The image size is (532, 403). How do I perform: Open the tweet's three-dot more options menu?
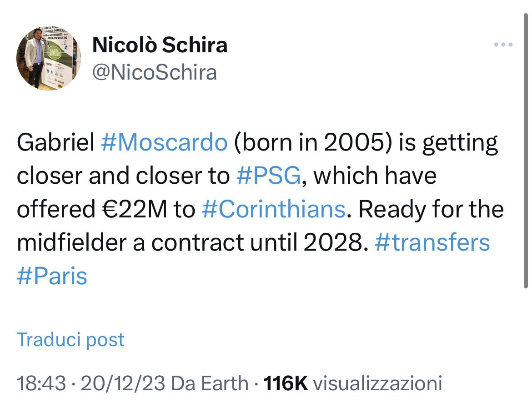point(503,45)
